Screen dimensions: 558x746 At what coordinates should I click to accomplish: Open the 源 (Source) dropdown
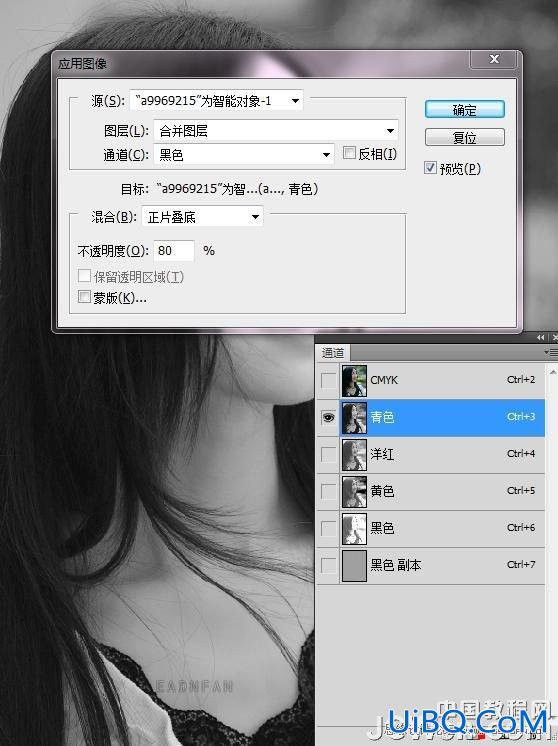pos(216,100)
